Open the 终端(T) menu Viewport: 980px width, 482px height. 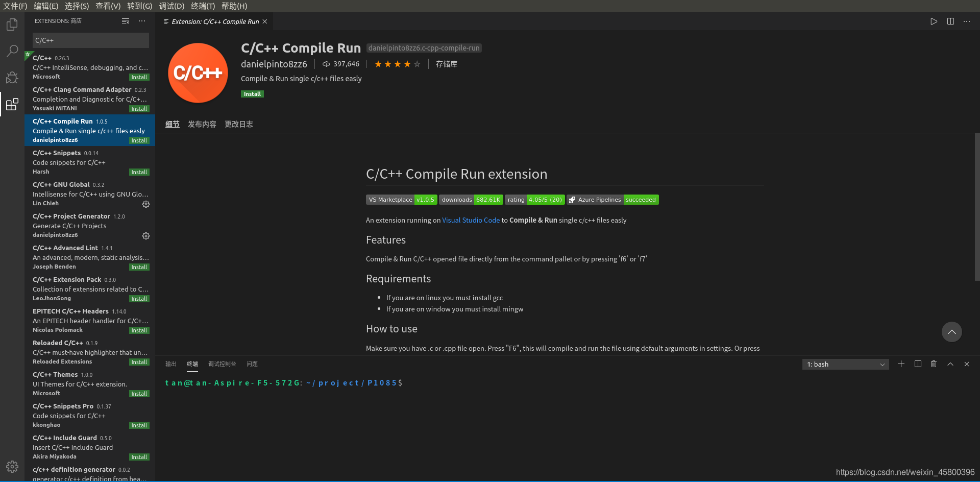coord(203,6)
